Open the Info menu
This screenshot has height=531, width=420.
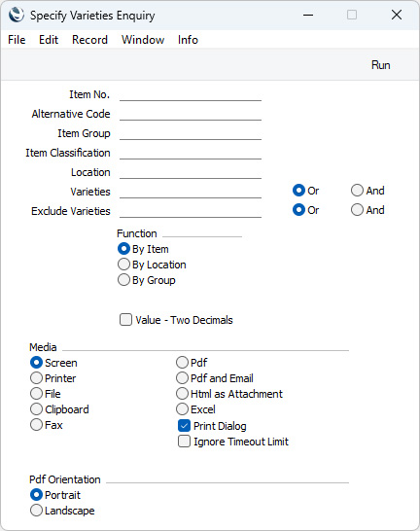[x=188, y=40]
